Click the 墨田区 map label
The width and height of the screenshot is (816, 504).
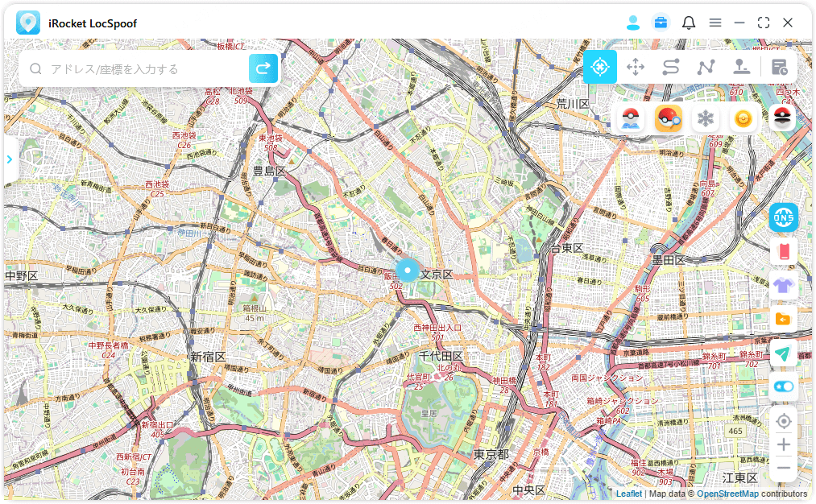pyautogui.click(x=669, y=259)
